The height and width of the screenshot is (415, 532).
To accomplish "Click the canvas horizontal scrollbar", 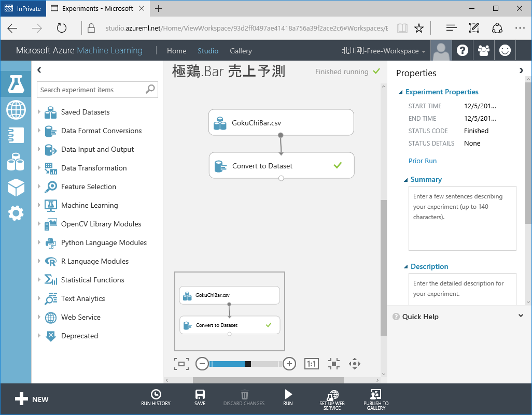I will click(268, 380).
